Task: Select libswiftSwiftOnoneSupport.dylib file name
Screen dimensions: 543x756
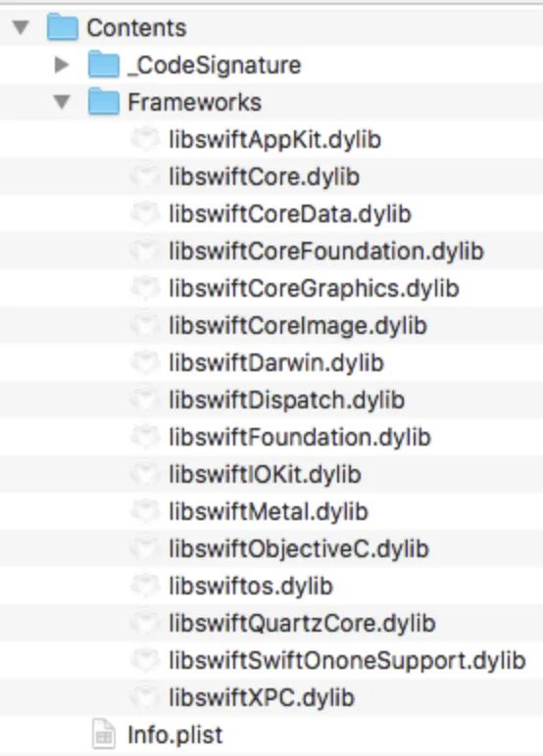Action: (347, 660)
